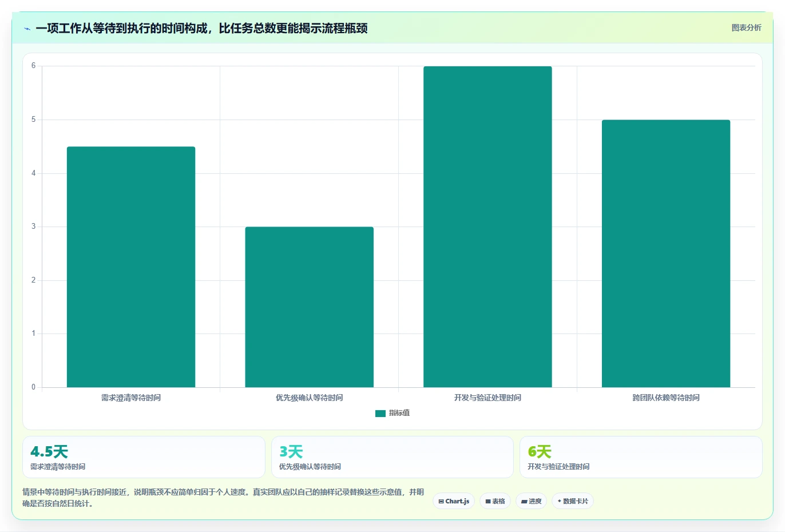This screenshot has width=785, height=532.
Task: Click 开发与验证处理时间 caption in third stat card
Action: tap(558, 467)
